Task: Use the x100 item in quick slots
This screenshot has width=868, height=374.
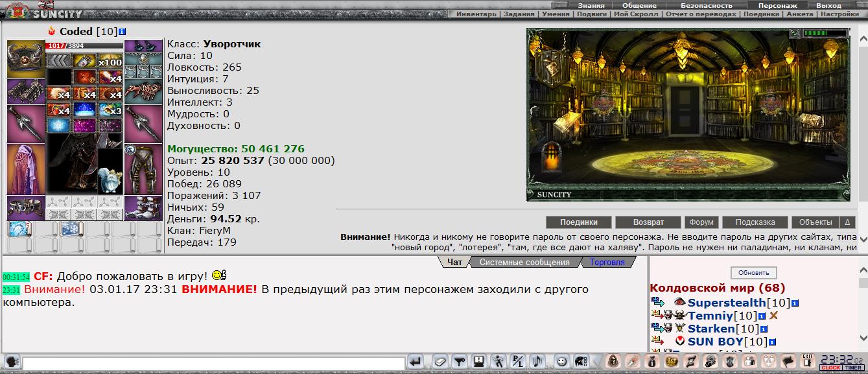Action: [x=110, y=61]
